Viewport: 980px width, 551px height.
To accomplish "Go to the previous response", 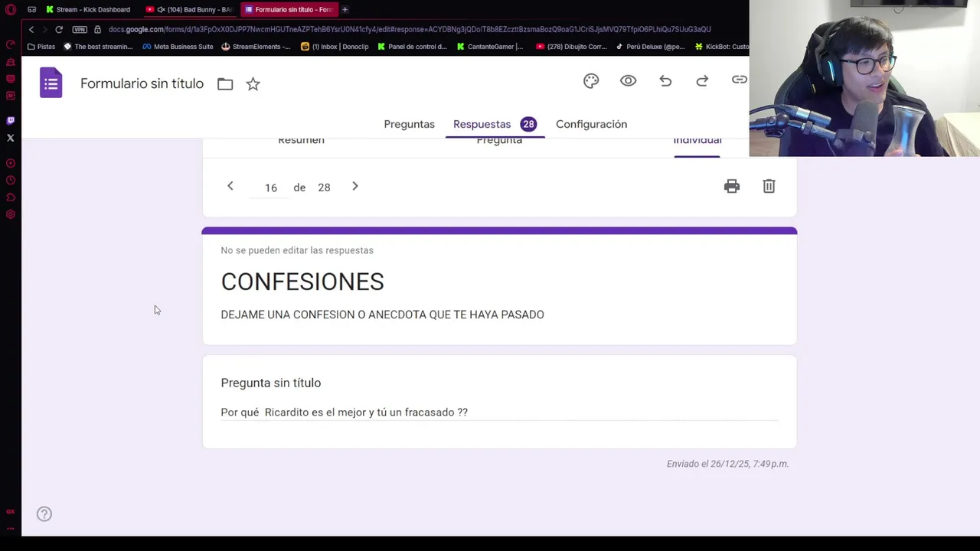I will (230, 186).
